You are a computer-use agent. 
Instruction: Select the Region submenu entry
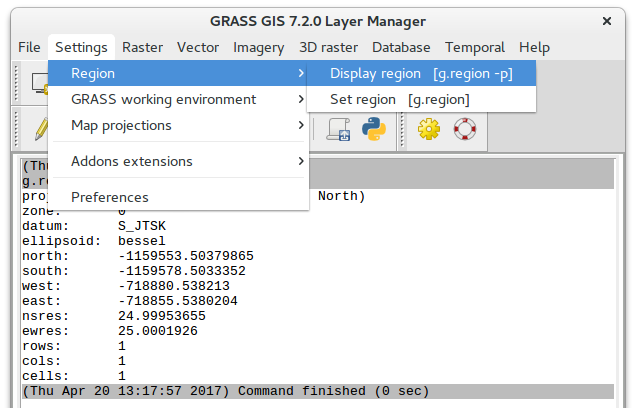click(x=178, y=73)
